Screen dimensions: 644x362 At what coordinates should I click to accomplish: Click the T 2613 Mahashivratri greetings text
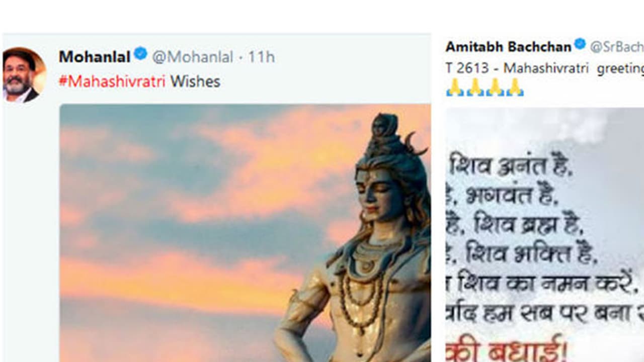coord(544,68)
